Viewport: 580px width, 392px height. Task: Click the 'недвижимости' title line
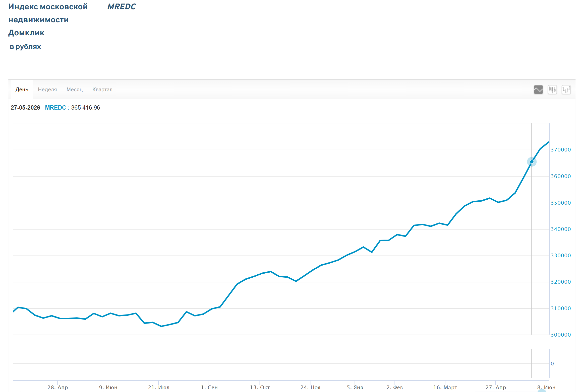point(38,20)
